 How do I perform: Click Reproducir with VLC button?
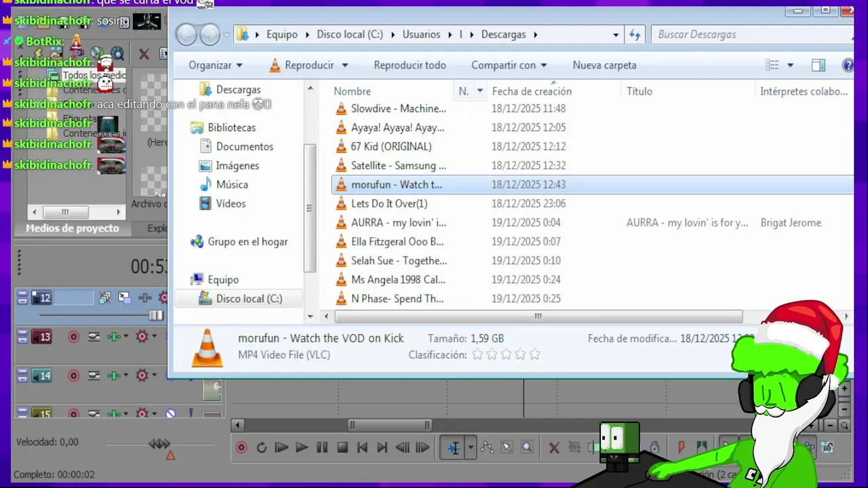(x=302, y=65)
